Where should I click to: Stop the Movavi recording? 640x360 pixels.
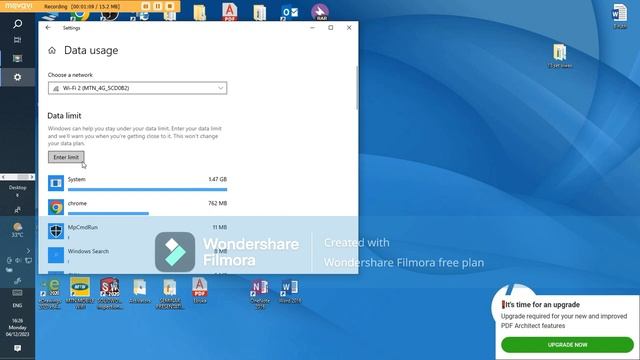pos(170,6)
